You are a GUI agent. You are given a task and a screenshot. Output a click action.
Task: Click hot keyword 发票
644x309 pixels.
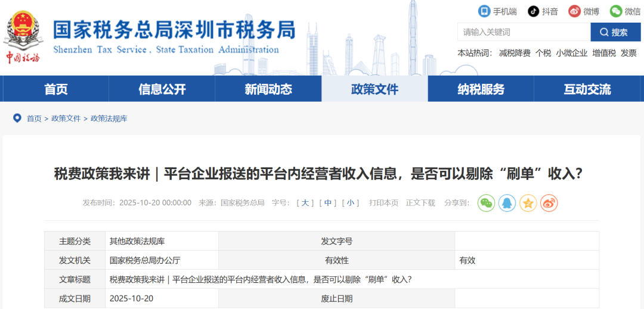pyautogui.click(x=629, y=53)
